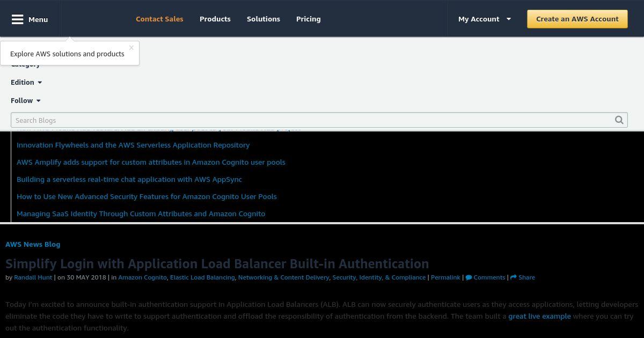Viewport: 644px width, 338px height.
Task: Expand the My Account dropdown
Action: [x=484, y=19]
